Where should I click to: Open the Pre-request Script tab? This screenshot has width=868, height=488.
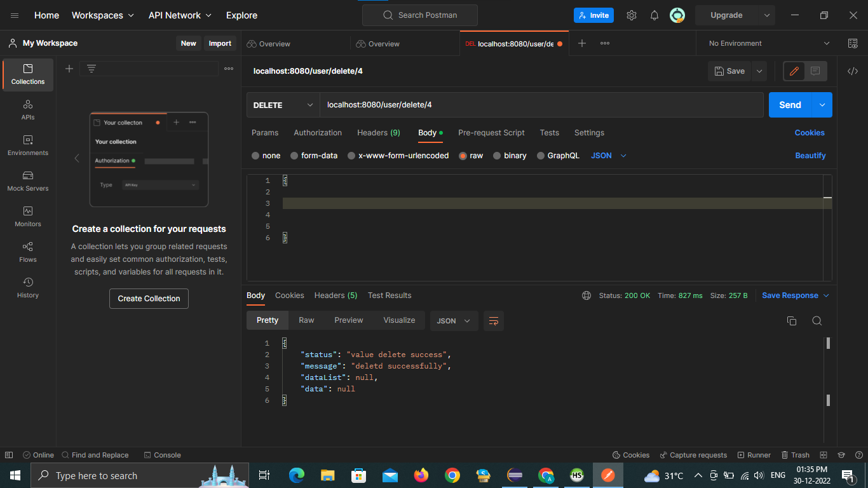491,133
